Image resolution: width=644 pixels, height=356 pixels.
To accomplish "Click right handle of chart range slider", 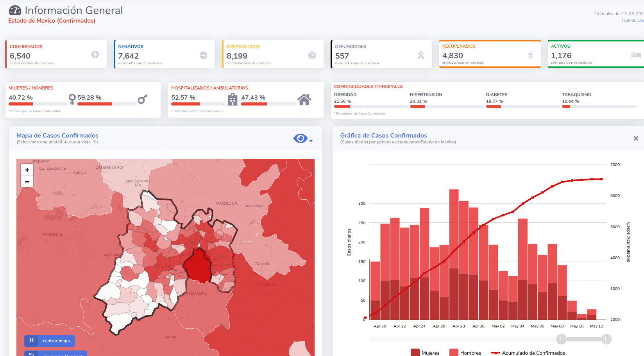I will coord(606,339).
